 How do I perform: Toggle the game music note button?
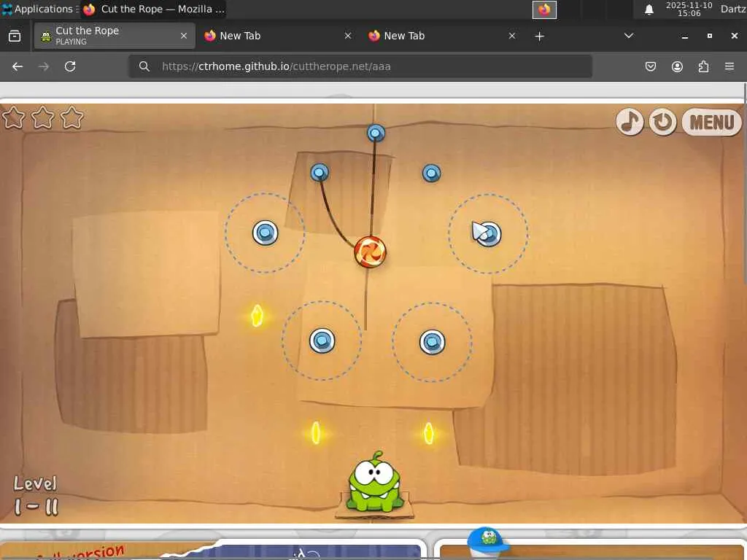[630, 122]
